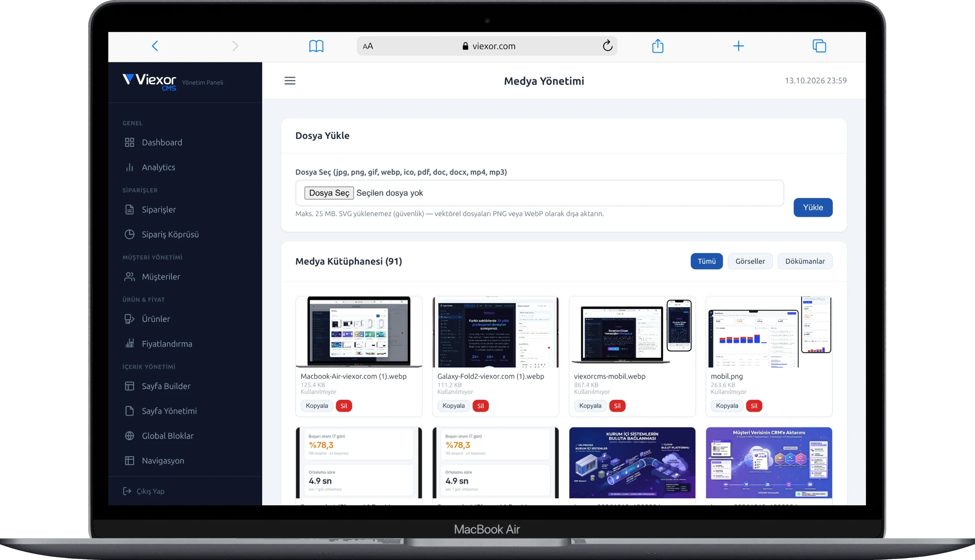Image resolution: width=975 pixels, height=560 pixels.
Task: Click the Analytics bar chart icon
Action: (x=130, y=167)
